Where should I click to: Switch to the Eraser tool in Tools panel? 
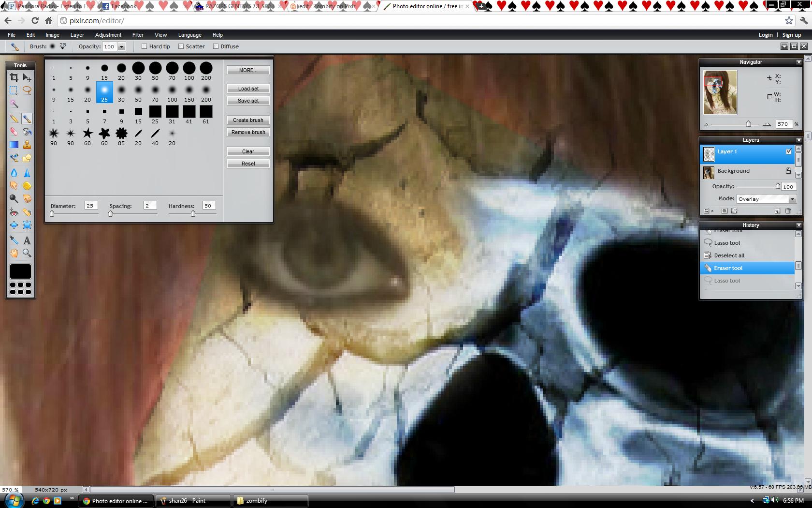pyautogui.click(x=14, y=132)
